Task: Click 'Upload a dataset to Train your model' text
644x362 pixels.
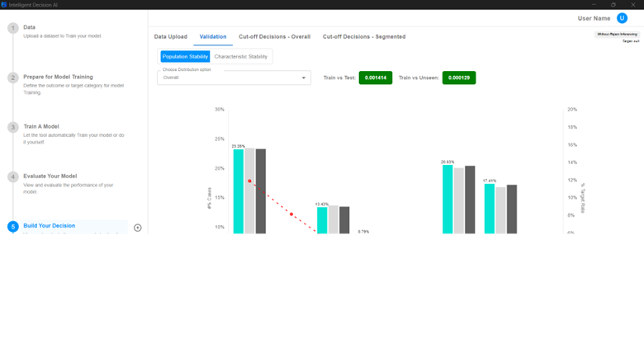Action: [63, 36]
